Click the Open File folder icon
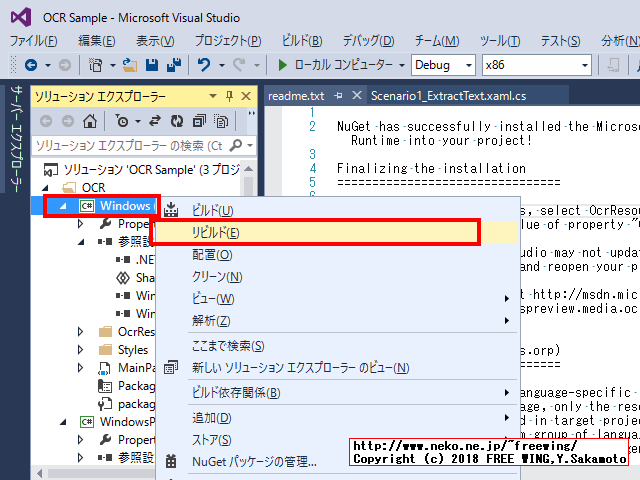Screen dimensions: 640x480 pyautogui.click(x=130, y=65)
